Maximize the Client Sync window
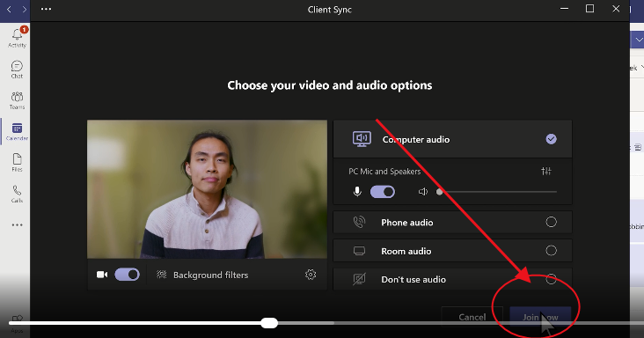The image size is (644, 338). point(589,9)
